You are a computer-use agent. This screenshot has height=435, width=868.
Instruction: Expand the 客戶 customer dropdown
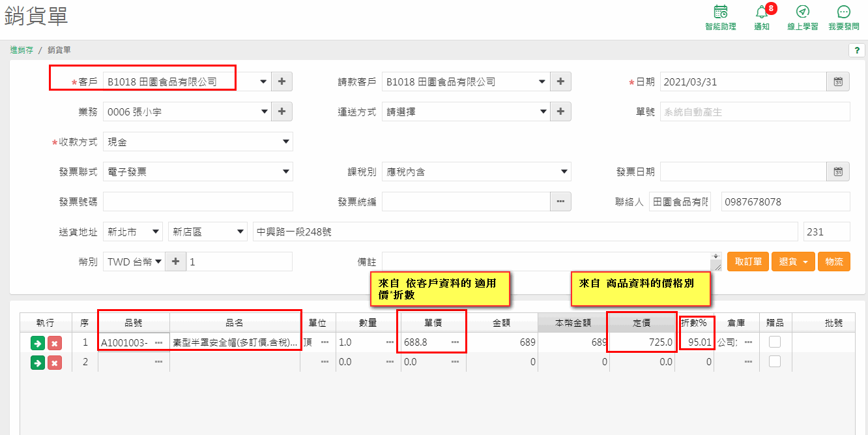[x=263, y=82]
